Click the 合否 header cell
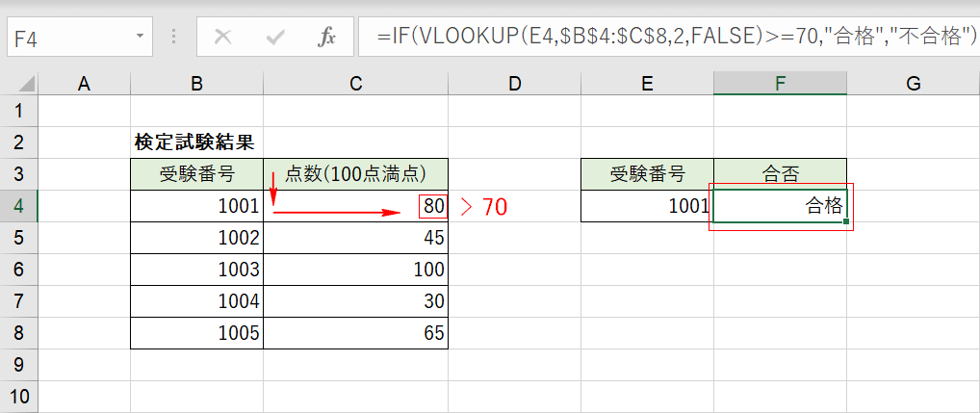The width and height of the screenshot is (980, 413). 780,175
